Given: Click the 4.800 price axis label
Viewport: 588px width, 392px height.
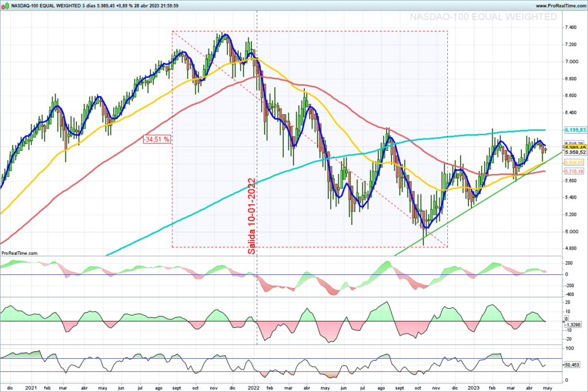Looking at the screenshot, I should point(571,249).
